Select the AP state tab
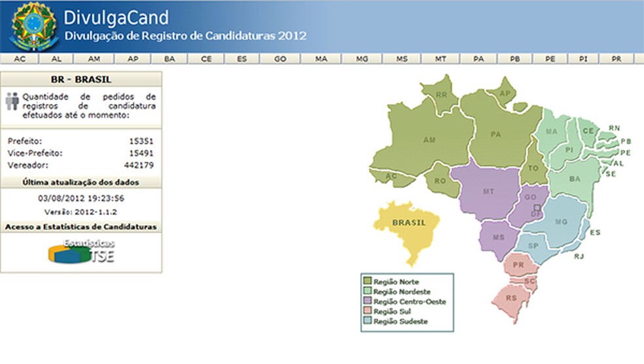 click(133, 59)
